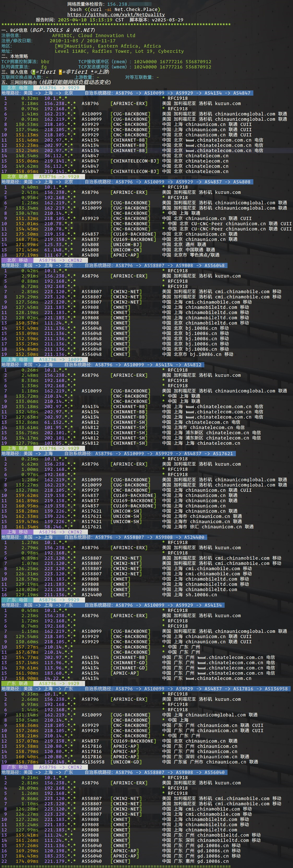Click the Raffles Tower address line
The image size is (293, 868).
coord(119,51)
